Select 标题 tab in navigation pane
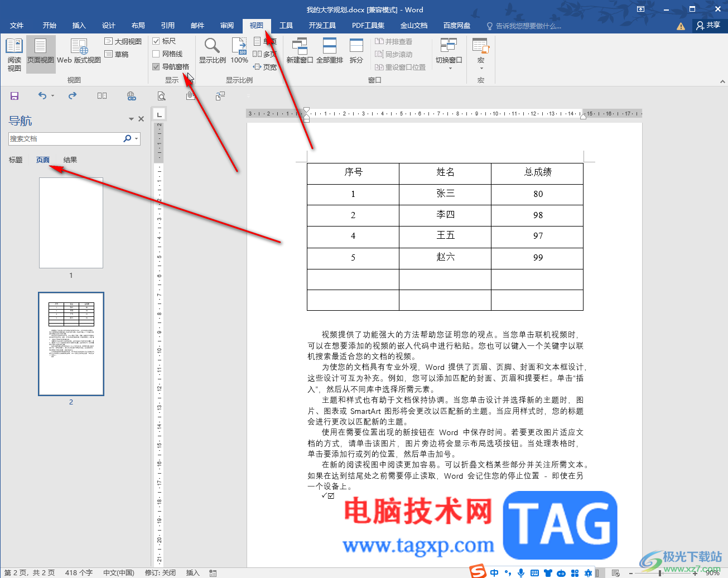This screenshot has width=728, height=578. click(x=16, y=160)
